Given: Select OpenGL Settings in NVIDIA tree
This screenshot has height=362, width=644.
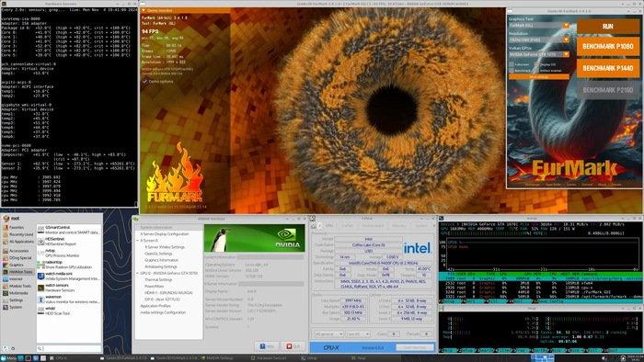Looking at the screenshot, I should point(158,254).
